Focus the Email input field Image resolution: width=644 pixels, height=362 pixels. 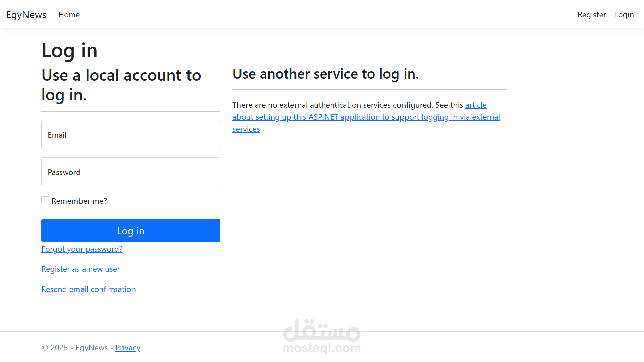coord(131,135)
